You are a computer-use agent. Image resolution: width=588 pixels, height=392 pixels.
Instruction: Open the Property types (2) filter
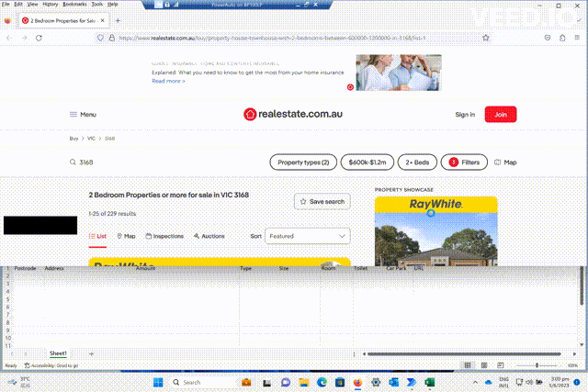pos(303,162)
